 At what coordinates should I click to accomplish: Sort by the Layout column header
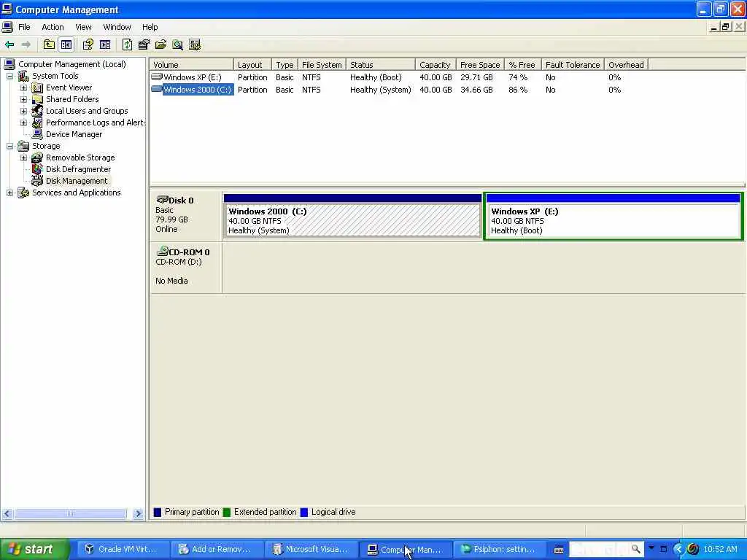[252, 65]
